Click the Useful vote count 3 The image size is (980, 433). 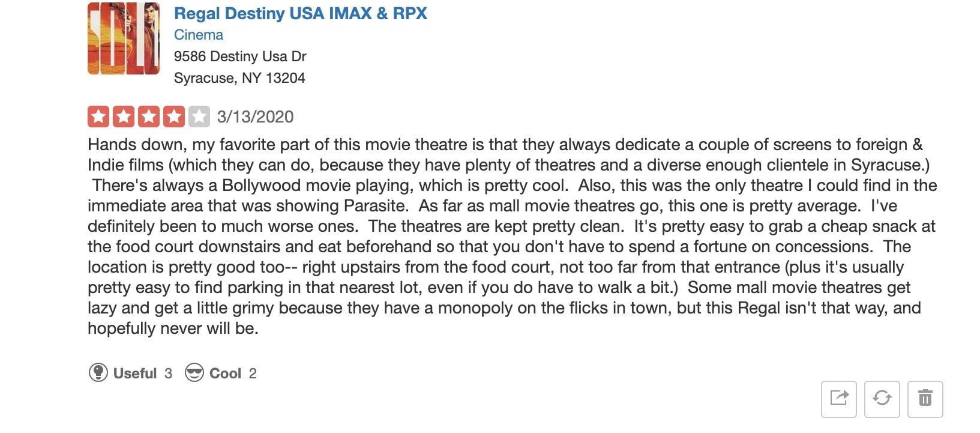(x=168, y=374)
